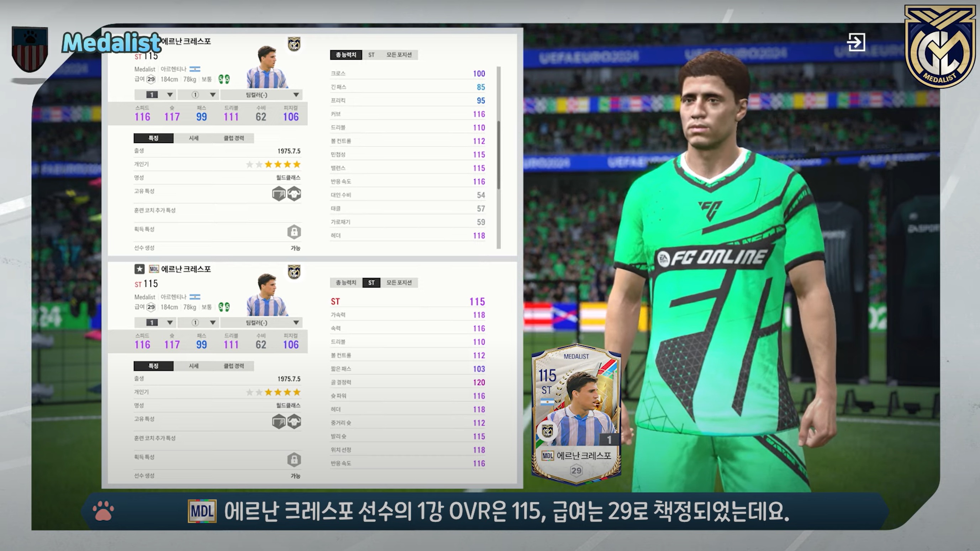Image resolution: width=980 pixels, height=551 pixels.
Task: Open the 클럽 경력 tab in lower panel
Action: click(x=233, y=366)
